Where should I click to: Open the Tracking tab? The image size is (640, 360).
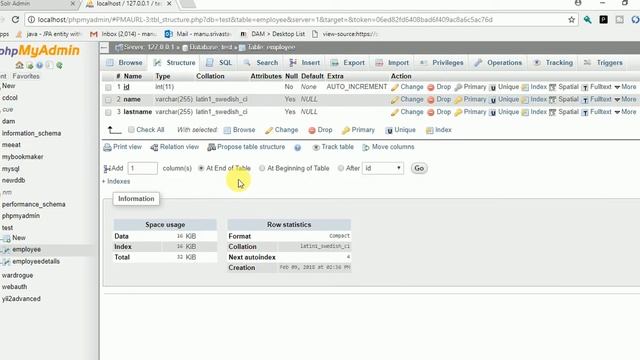[553, 63]
